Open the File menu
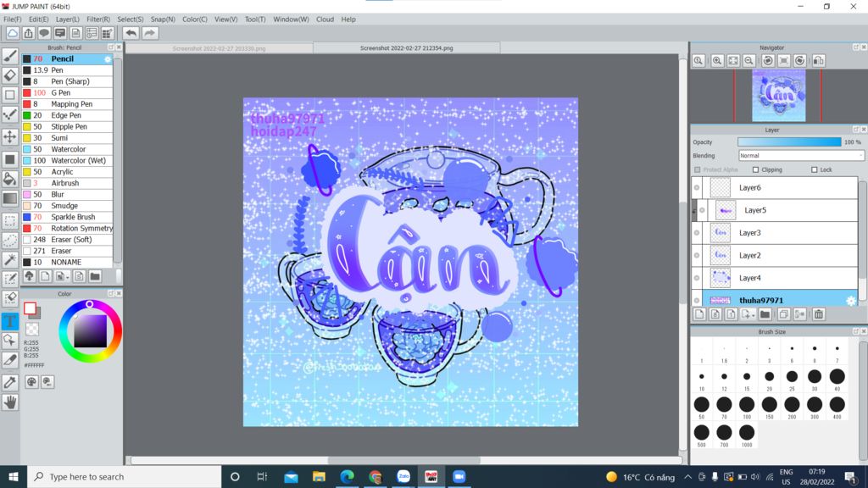 click(12, 19)
